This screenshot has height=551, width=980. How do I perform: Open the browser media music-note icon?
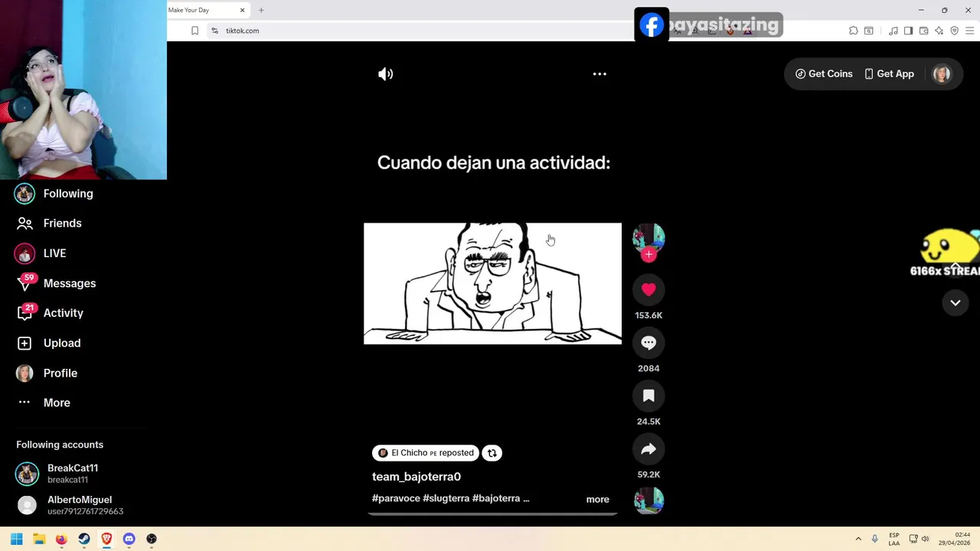[x=893, y=31]
